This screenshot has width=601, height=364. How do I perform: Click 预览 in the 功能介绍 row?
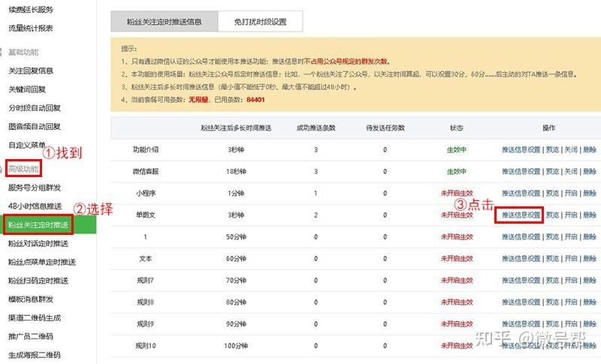click(552, 149)
